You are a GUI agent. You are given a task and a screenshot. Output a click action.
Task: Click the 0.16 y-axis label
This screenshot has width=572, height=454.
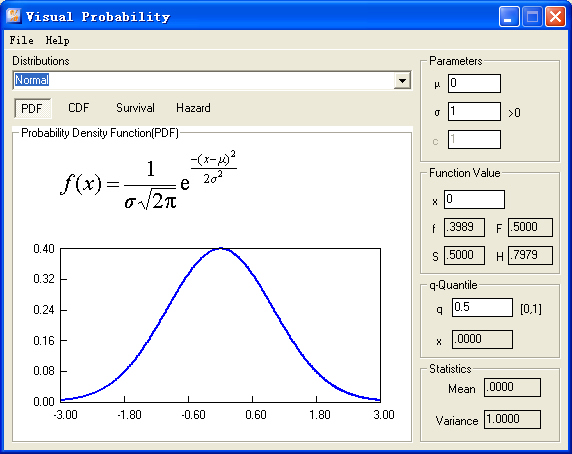click(x=44, y=341)
